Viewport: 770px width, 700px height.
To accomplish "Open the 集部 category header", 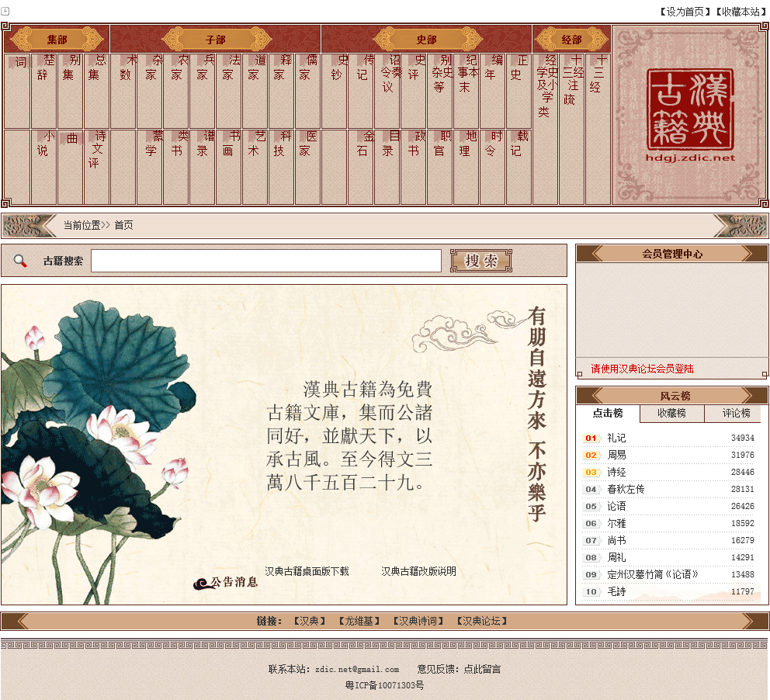I will (57, 40).
